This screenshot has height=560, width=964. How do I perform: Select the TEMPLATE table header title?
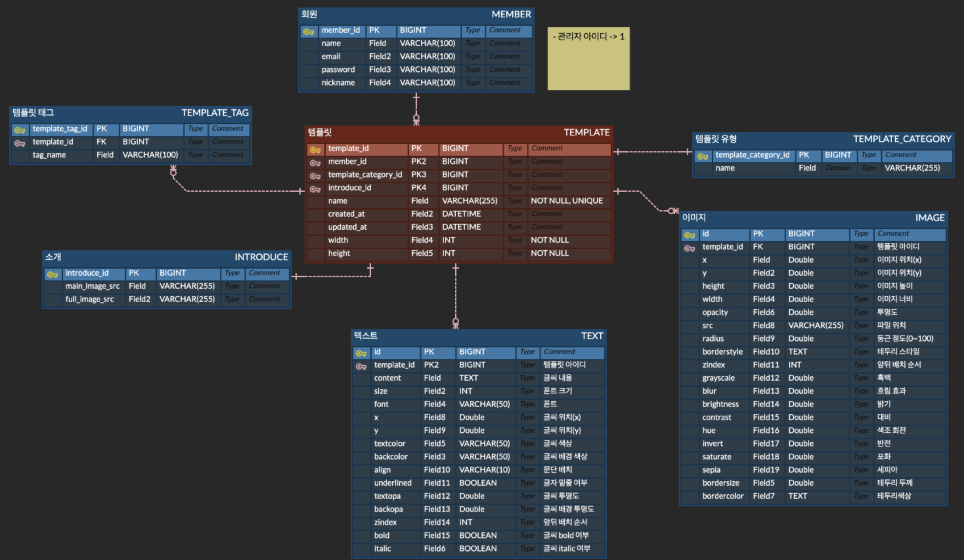click(x=586, y=132)
